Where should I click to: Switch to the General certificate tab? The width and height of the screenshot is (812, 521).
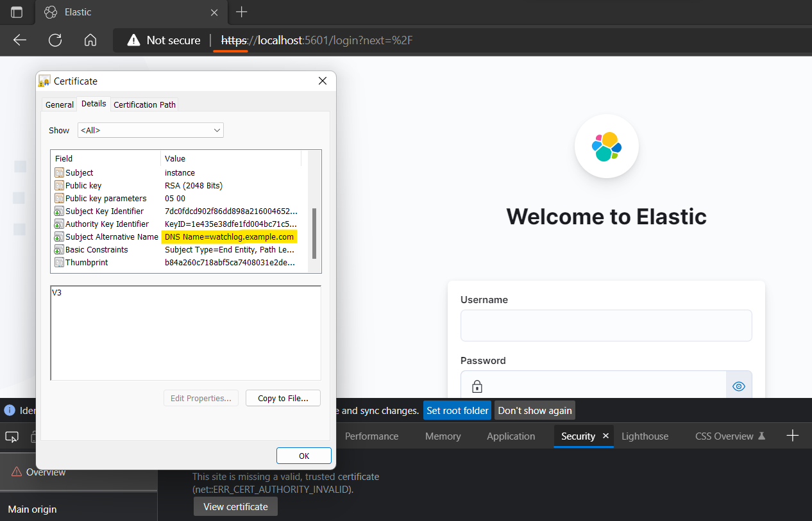click(60, 104)
